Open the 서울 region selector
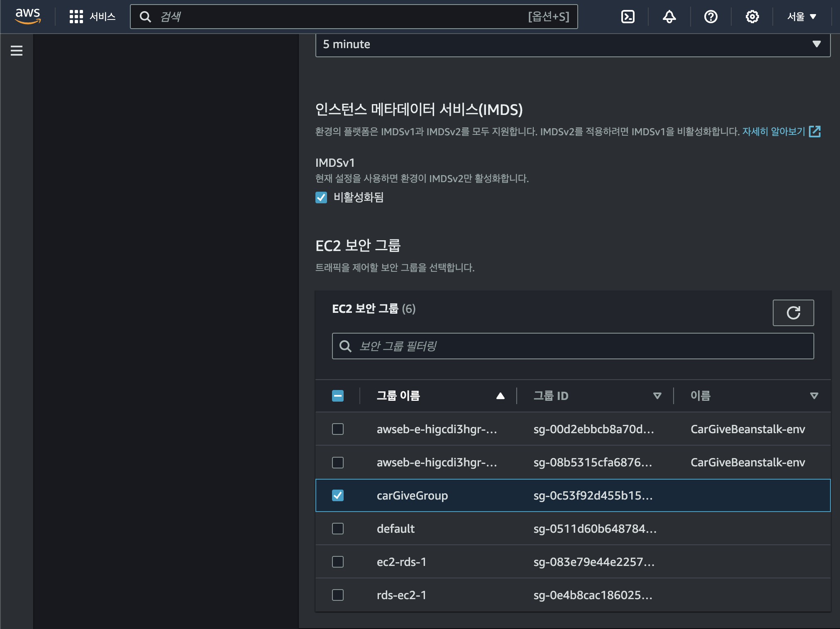This screenshot has width=840, height=629. (802, 17)
